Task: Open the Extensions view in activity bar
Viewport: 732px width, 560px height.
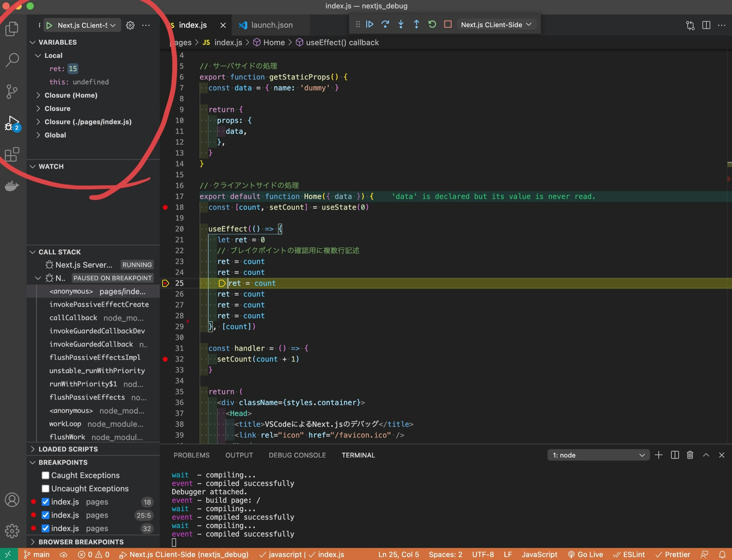Action: click(x=12, y=155)
